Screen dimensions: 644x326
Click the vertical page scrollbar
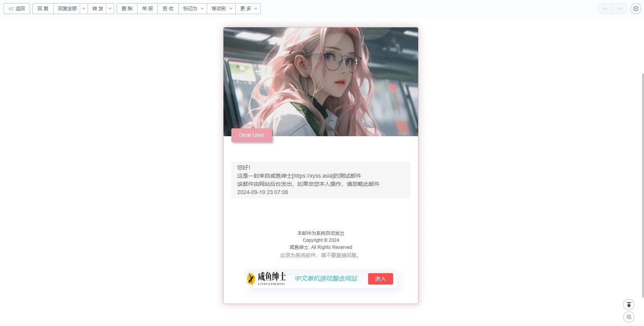[x=643, y=186]
